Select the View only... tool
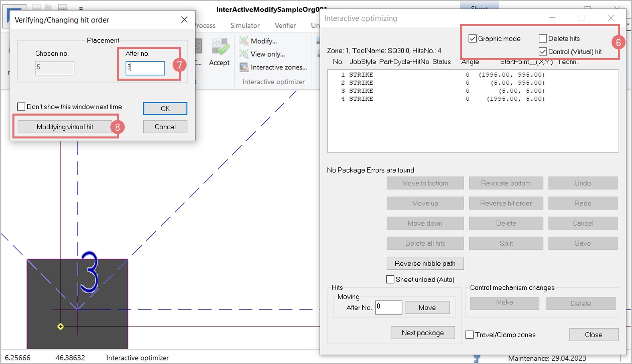 (267, 54)
